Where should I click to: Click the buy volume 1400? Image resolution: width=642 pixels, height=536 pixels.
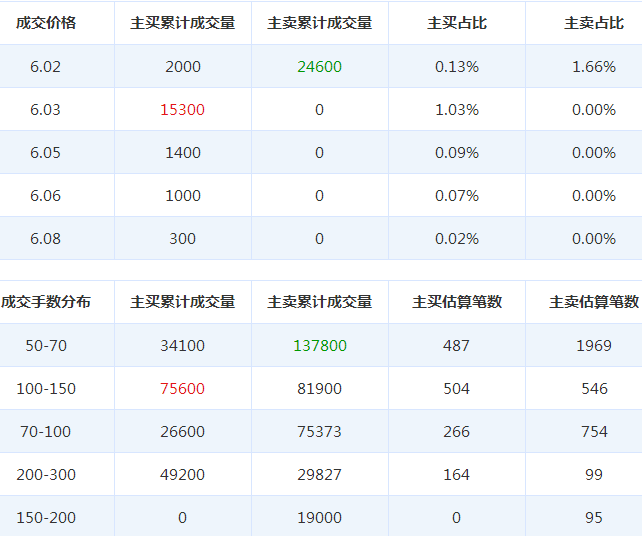pos(183,153)
